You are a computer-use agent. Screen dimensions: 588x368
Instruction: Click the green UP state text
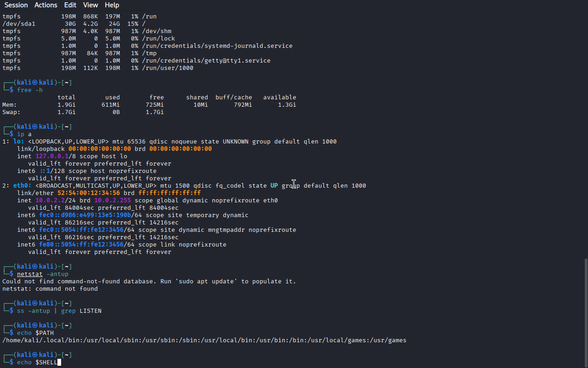click(x=274, y=186)
